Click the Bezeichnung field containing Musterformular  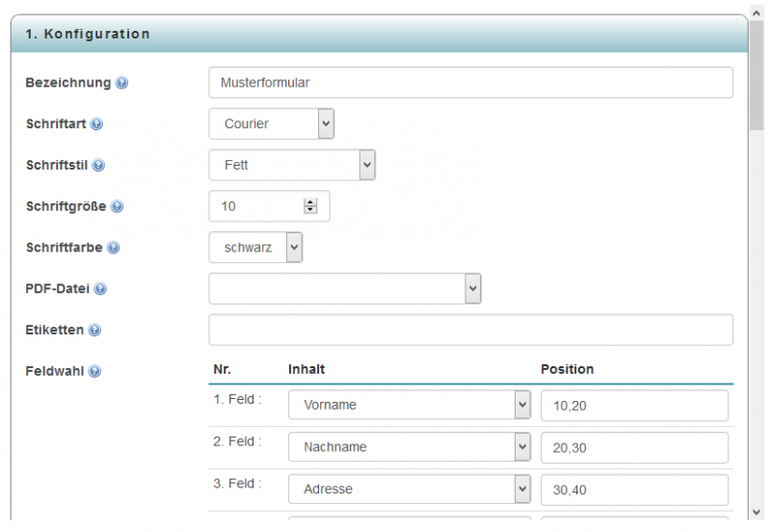point(470,83)
